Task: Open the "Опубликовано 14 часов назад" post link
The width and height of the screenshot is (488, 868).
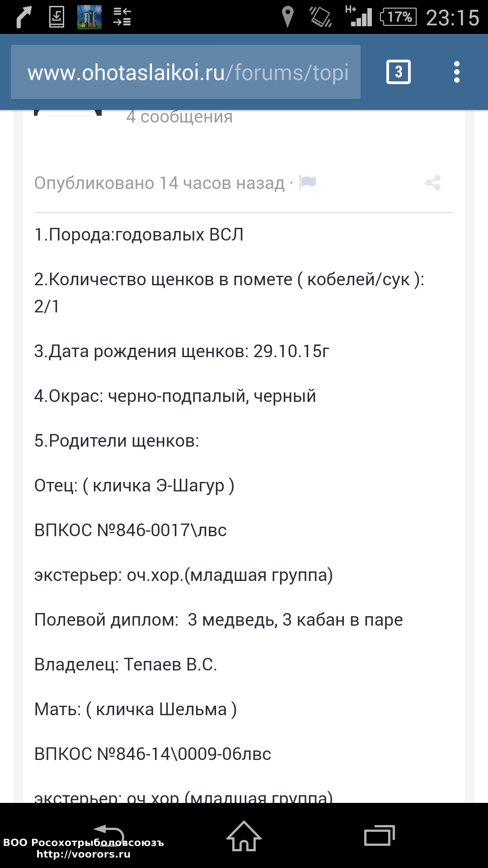Action: (159, 183)
